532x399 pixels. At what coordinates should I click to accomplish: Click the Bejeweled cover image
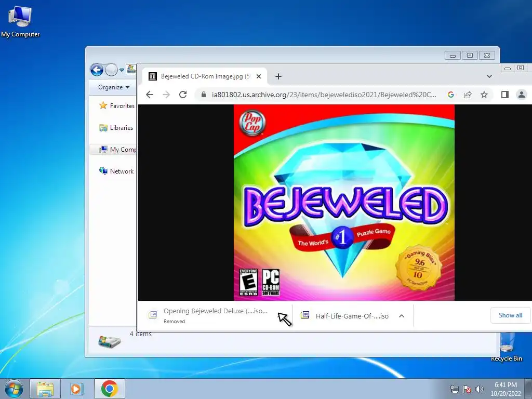[x=344, y=203]
